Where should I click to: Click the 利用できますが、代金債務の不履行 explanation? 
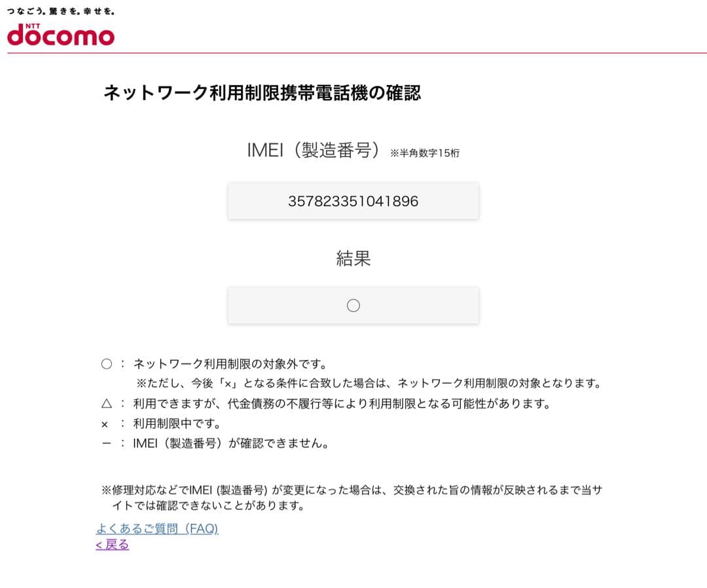click(341, 404)
